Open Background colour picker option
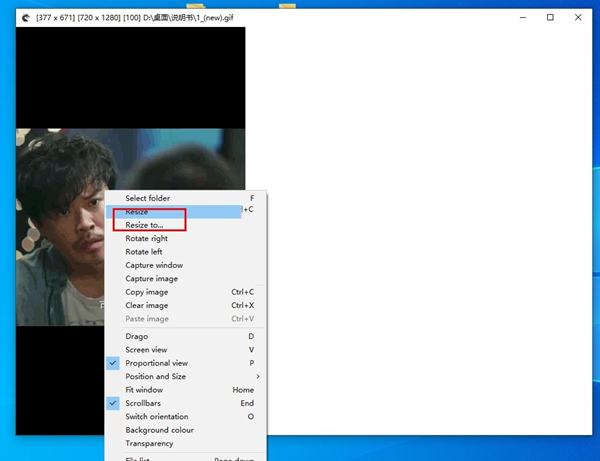The image size is (600, 461). coord(159,430)
